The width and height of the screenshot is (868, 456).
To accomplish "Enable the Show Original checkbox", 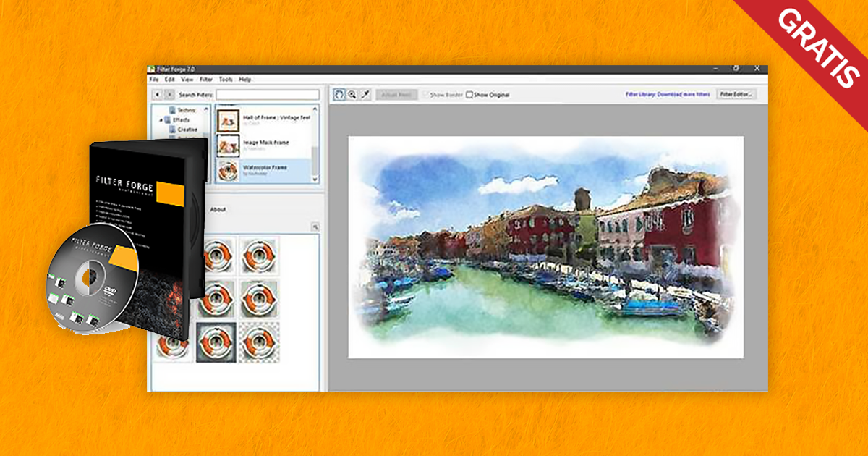I will click(x=470, y=94).
